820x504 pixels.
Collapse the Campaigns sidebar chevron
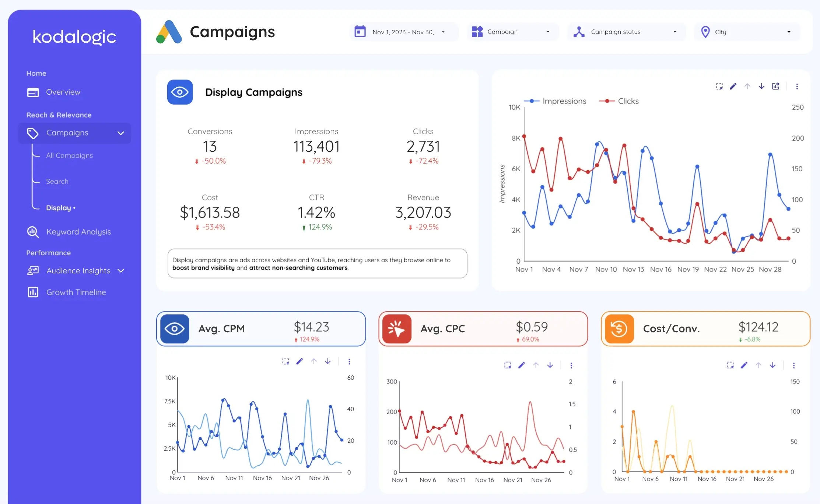point(121,133)
